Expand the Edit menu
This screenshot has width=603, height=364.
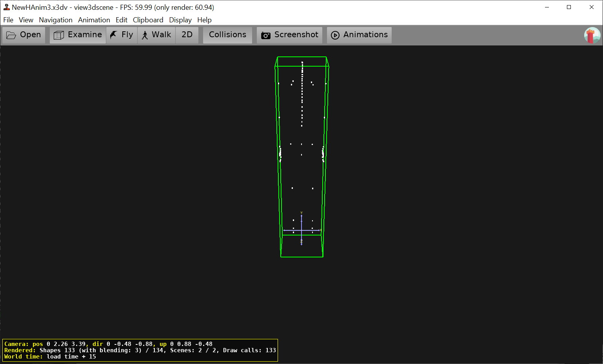(122, 20)
